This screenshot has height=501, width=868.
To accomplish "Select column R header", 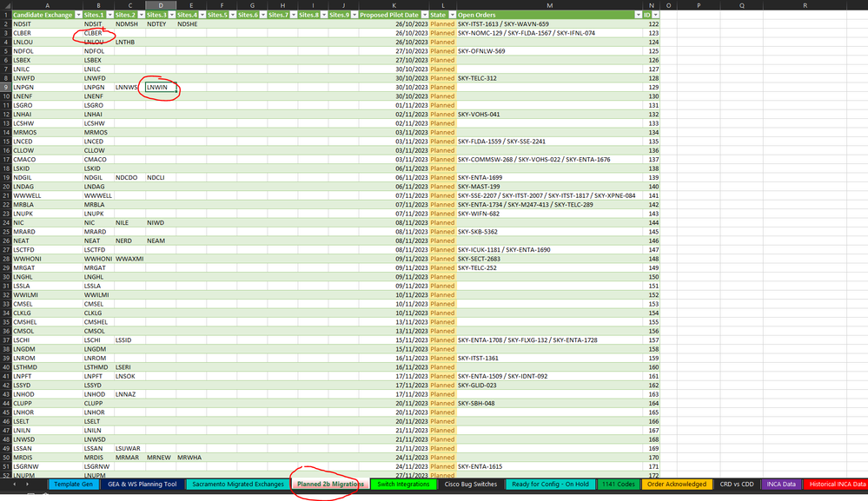I will 805,5.
